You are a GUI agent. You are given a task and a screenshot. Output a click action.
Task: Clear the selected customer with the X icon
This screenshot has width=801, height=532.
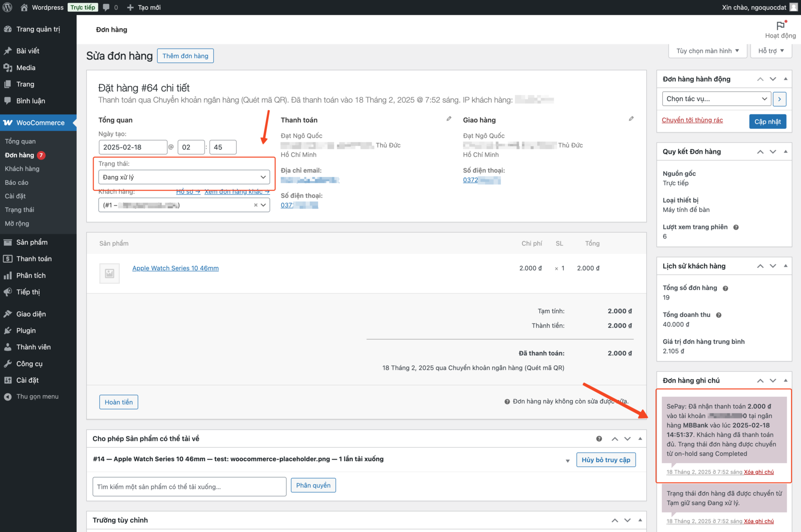[x=256, y=205]
